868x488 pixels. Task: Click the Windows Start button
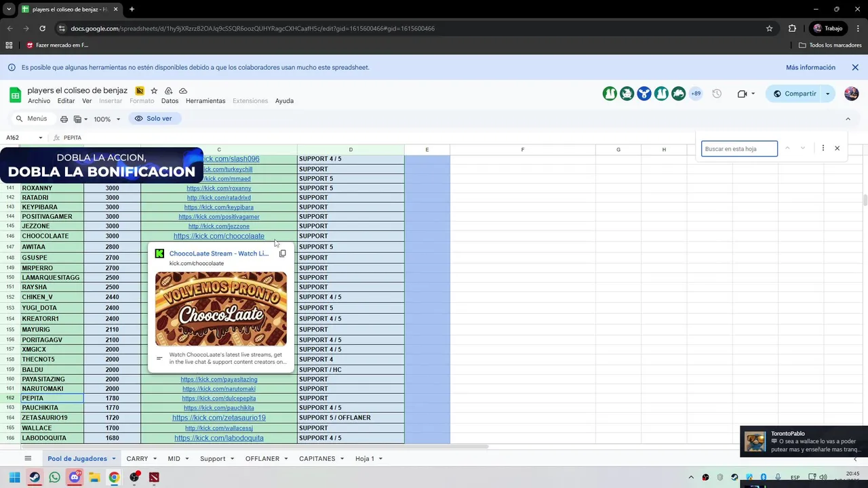14,477
